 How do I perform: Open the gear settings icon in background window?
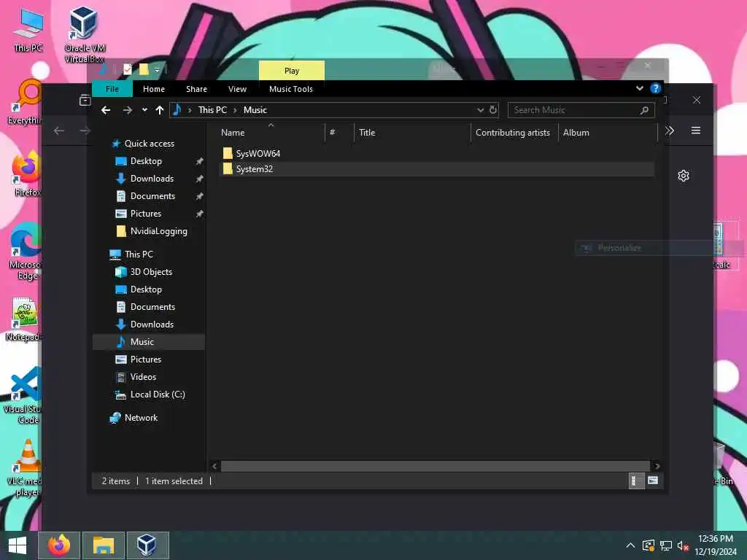683,176
